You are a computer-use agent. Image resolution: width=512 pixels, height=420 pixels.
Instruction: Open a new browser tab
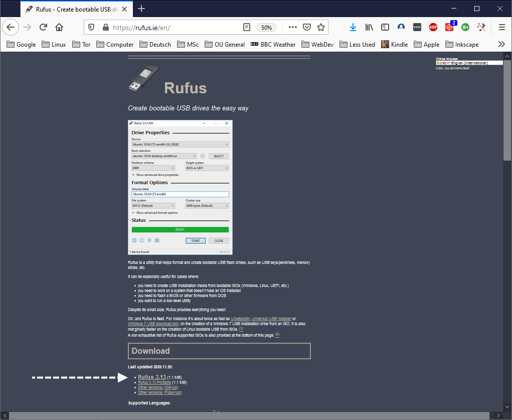point(141,9)
